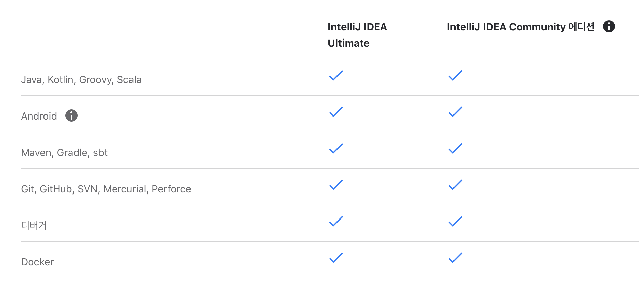Click the Android row label
The width and height of the screenshot is (644, 283).
coord(39,116)
